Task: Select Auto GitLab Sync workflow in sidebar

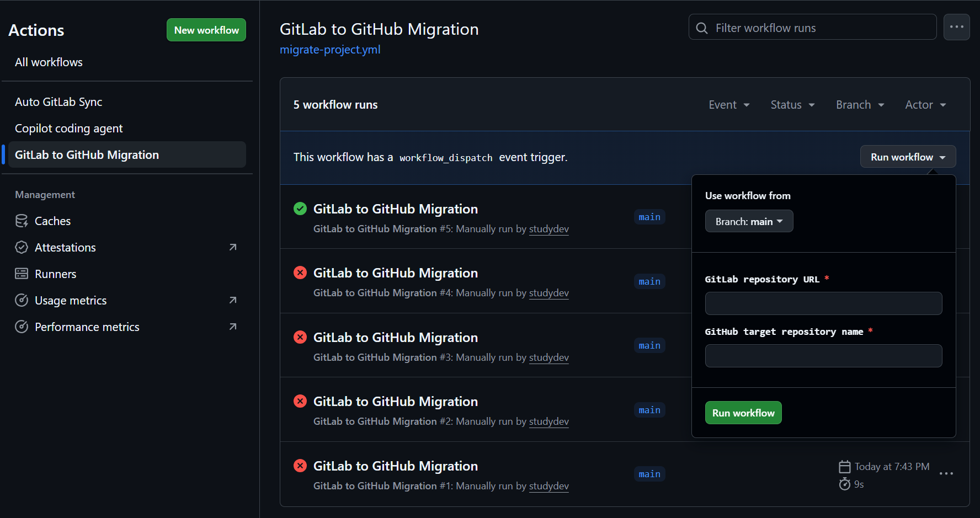Action: click(58, 102)
